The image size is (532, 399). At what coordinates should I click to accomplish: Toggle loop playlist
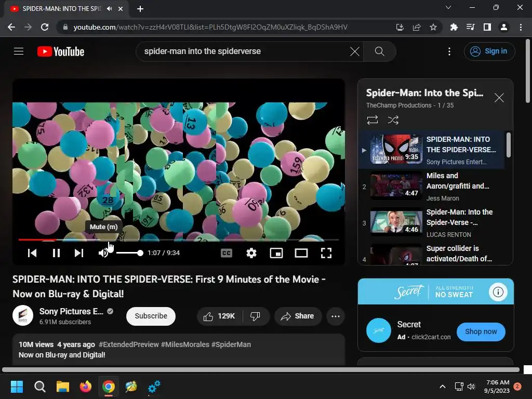pyautogui.click(x=372, y=120)
